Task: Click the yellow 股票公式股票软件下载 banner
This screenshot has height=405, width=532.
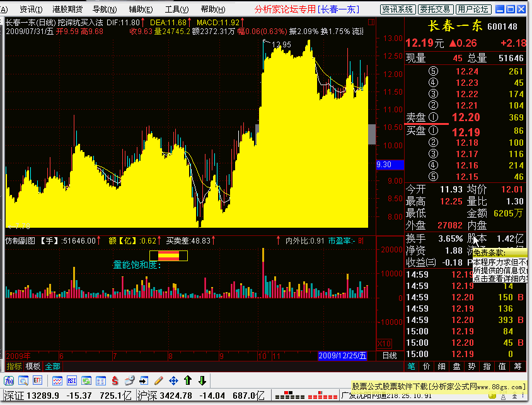Action: 438,386
